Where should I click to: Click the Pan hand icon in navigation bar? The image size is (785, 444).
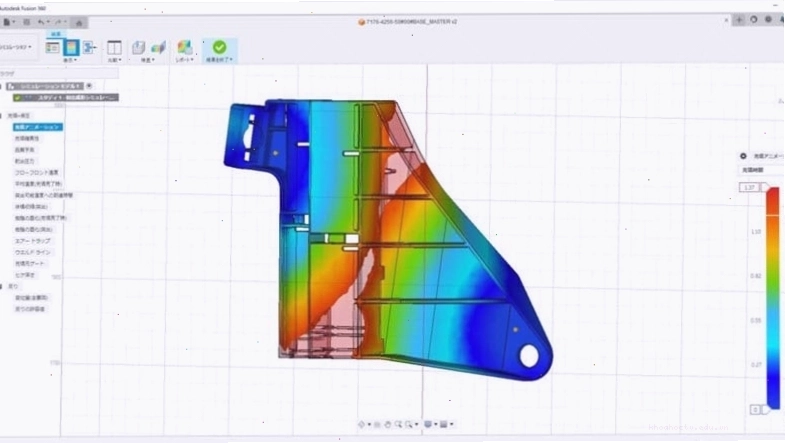click(x=387, y=424)
